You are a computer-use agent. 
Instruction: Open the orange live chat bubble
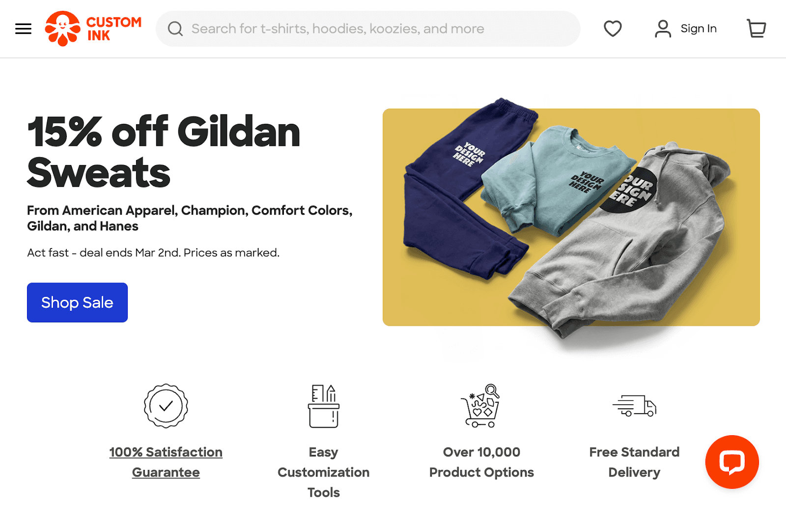(732, 462)
